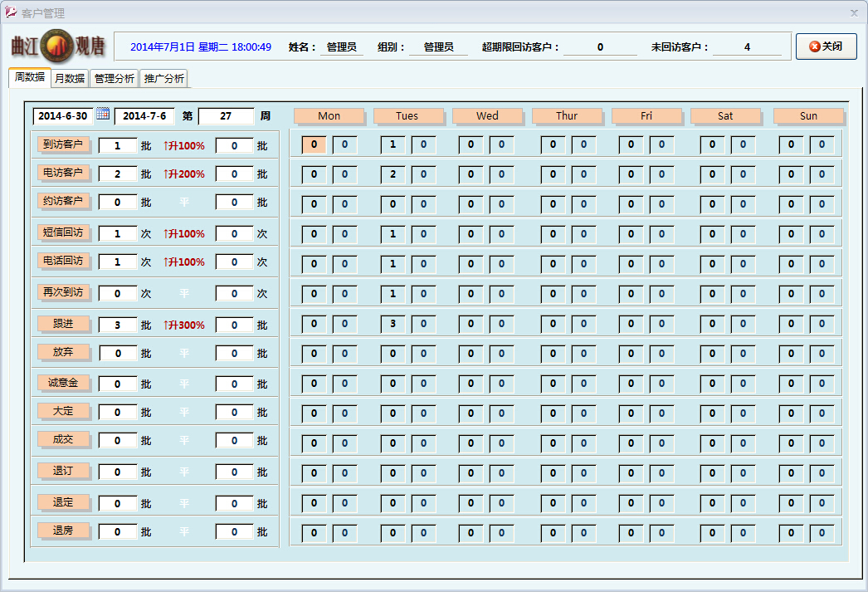Click the start date field 2014-6-30
Image resolution: width=868 pixels, height=592 pixels.
pyautogui.click(x=63, y=116)
